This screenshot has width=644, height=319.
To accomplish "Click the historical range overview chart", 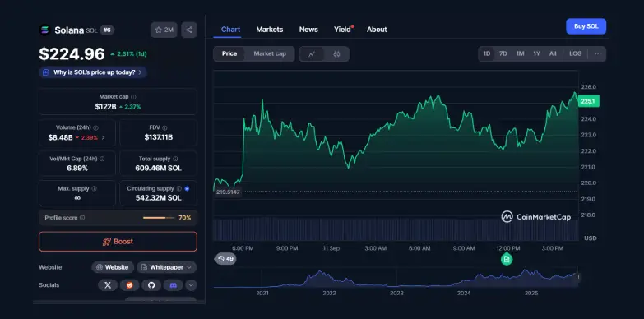I will 395,279.
